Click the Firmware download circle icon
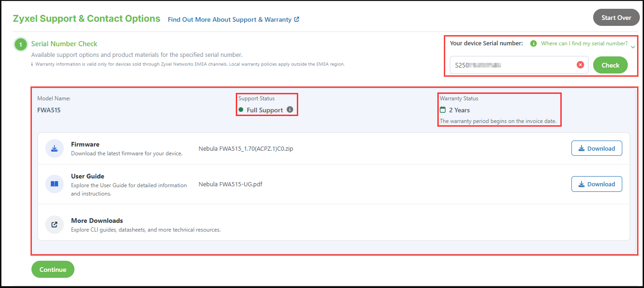The height and width of the screenshot is (288, 644). pyautogui.click(x=54, y=148)
